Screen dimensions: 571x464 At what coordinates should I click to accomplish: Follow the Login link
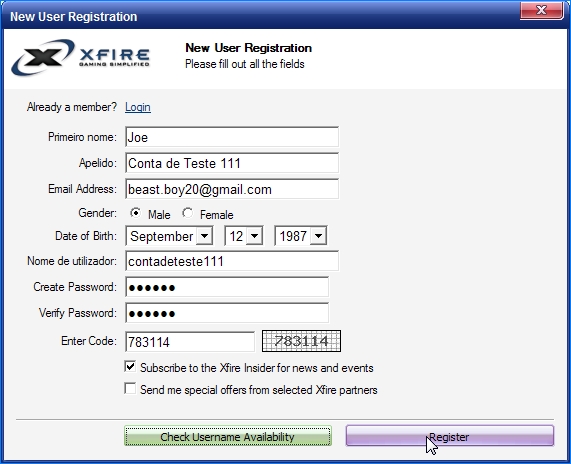pos(138,107)
